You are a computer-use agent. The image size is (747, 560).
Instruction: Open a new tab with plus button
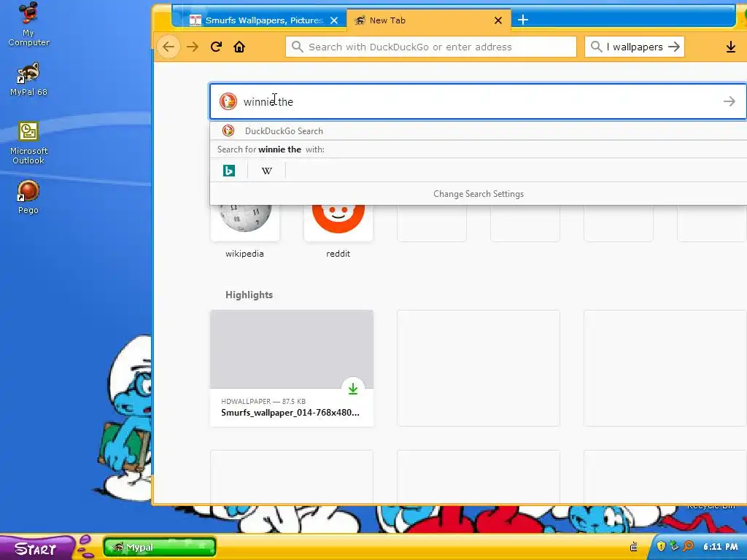point(522,20)
